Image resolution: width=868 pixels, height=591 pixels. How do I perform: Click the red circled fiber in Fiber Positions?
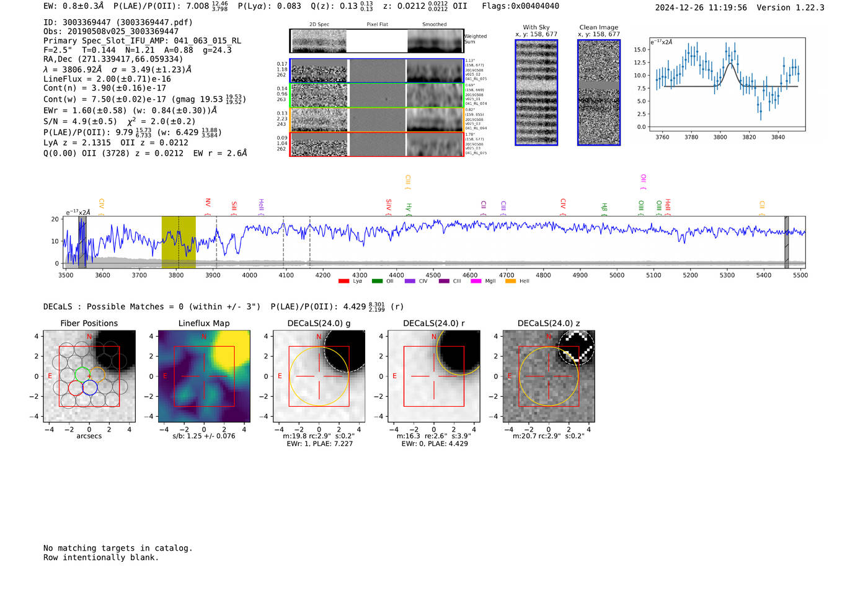(76, 388)
